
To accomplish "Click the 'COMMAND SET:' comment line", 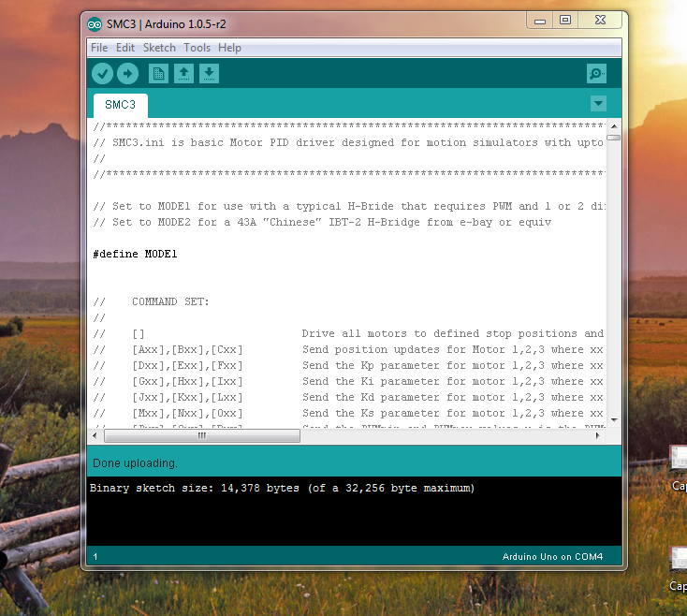I will [x=151, y=301].
